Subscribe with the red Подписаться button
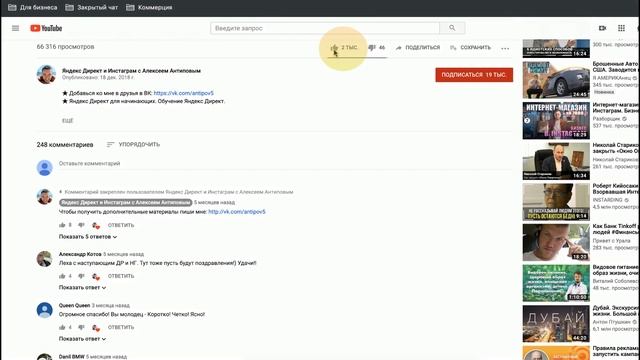This screenshot has height=360, width=640. pos(474,75)
